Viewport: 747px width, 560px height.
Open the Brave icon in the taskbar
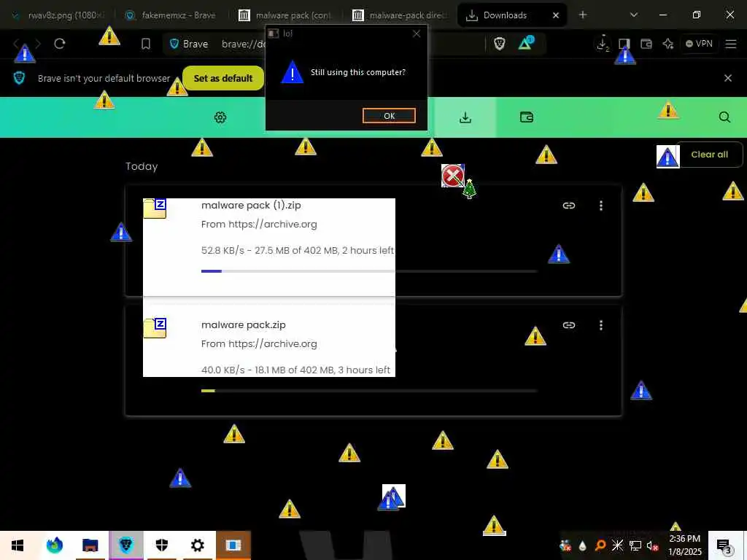125,545
